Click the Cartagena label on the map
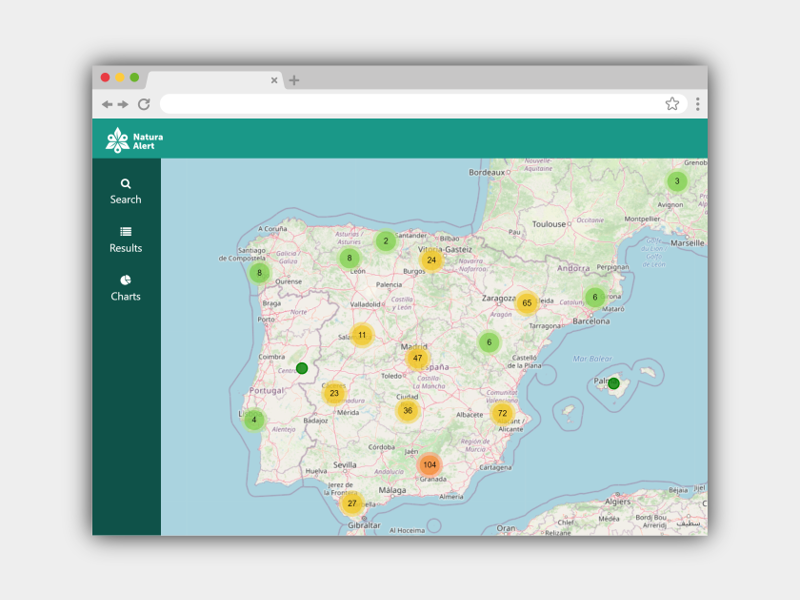Viewport: 800px width, 600px height. pyautogui.click(x=495, y=467)
